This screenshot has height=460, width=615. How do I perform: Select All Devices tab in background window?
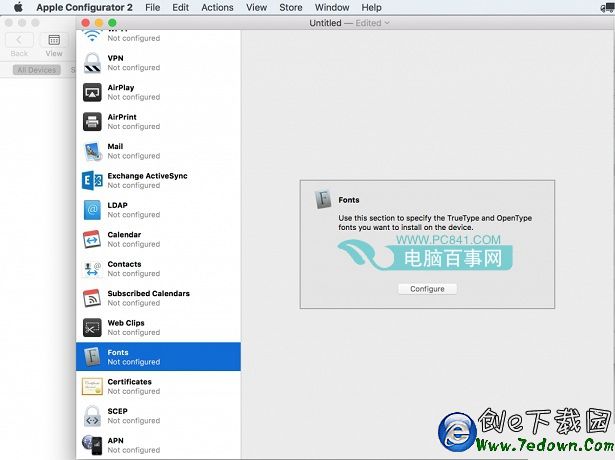[36, 70]
